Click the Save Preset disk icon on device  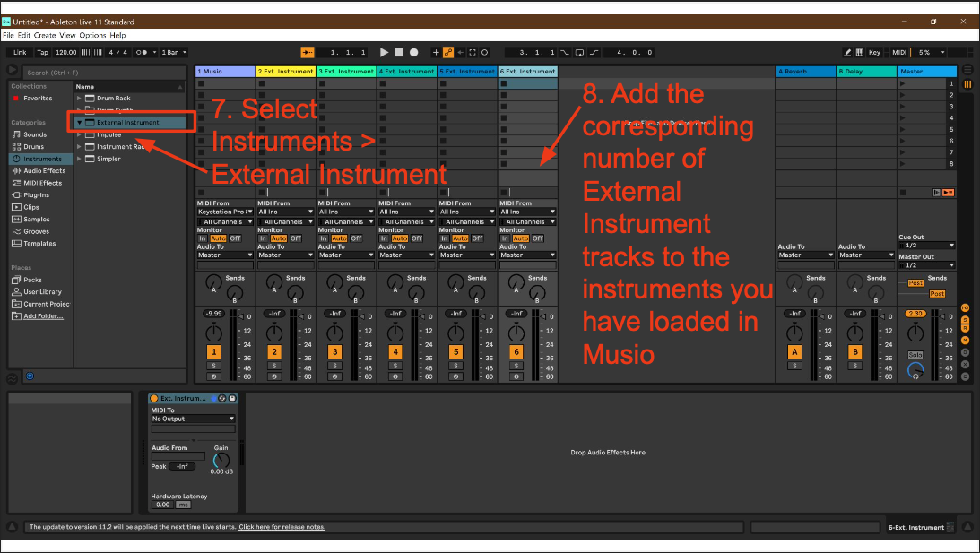click(x=232, y=398)
